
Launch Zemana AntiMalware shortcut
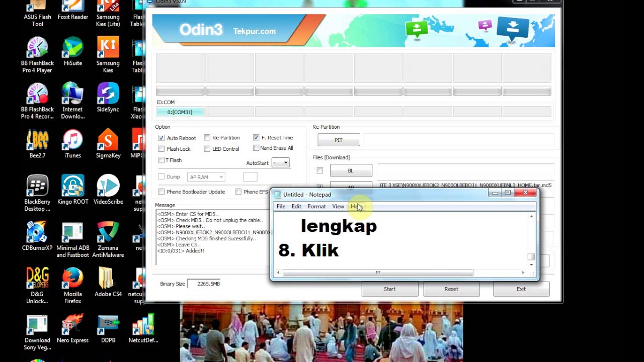tap(108, 240)
